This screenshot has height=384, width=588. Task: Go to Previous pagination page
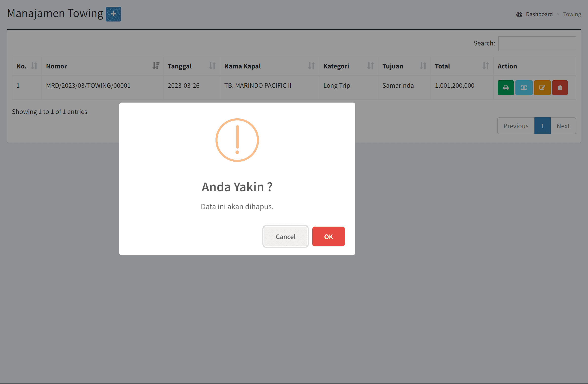tap(516, 126)
